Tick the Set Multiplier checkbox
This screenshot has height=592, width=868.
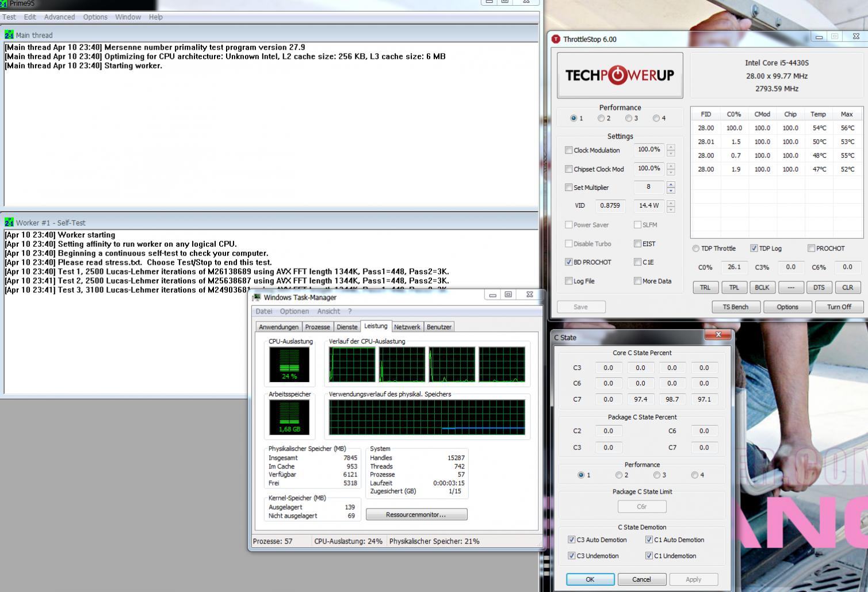pyautogui.click(x=568, y=188)
